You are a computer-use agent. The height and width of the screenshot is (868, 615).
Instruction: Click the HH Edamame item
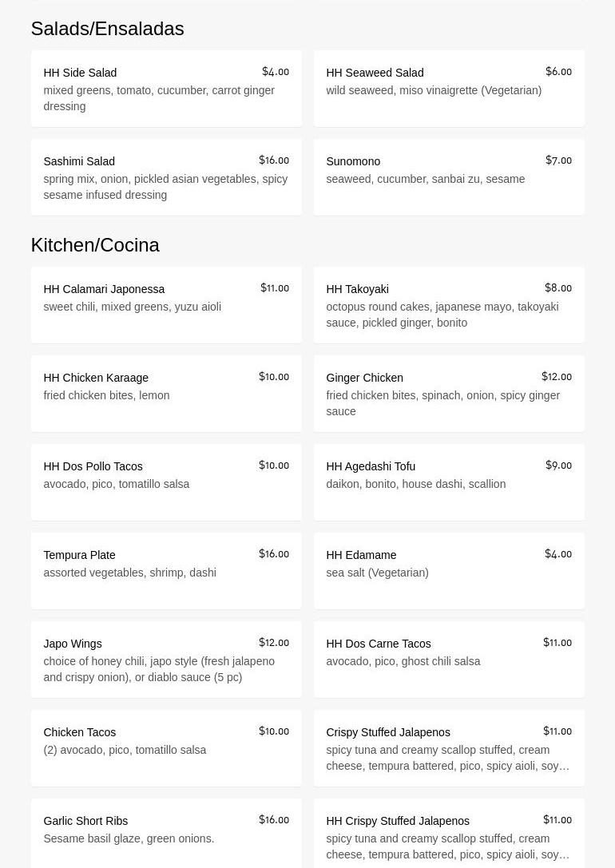coord(449,571)
